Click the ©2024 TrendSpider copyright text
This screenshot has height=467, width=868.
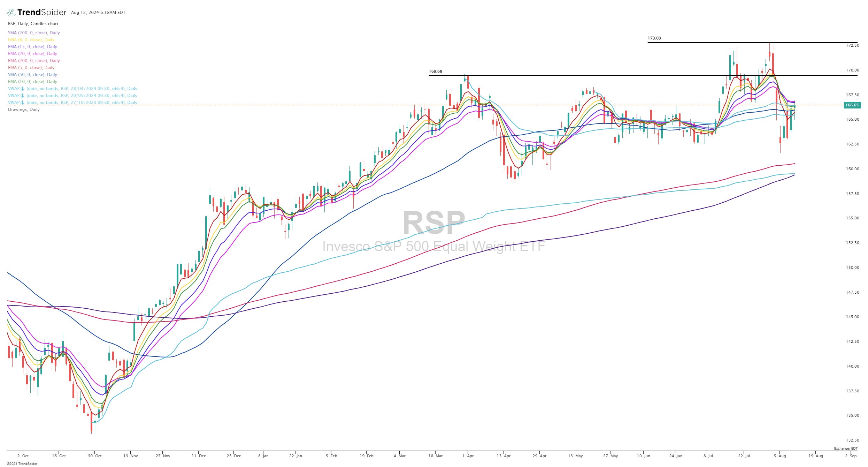(x=22, y=464)
